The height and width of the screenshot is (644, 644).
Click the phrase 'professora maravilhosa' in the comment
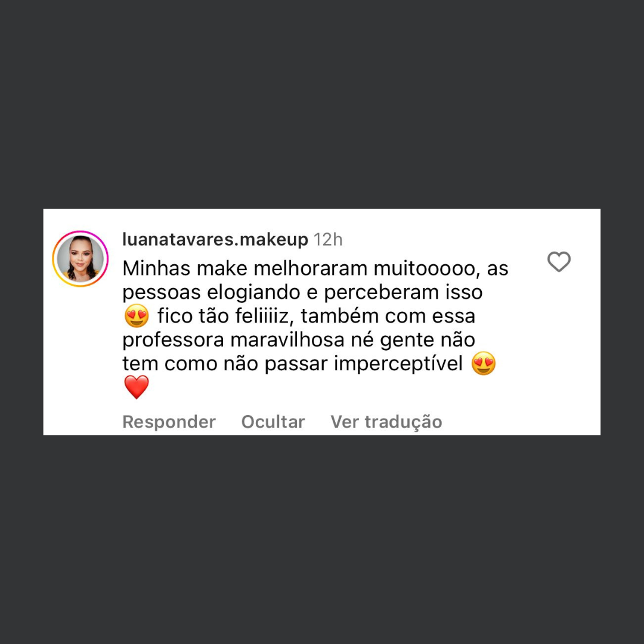click(233, 340)
